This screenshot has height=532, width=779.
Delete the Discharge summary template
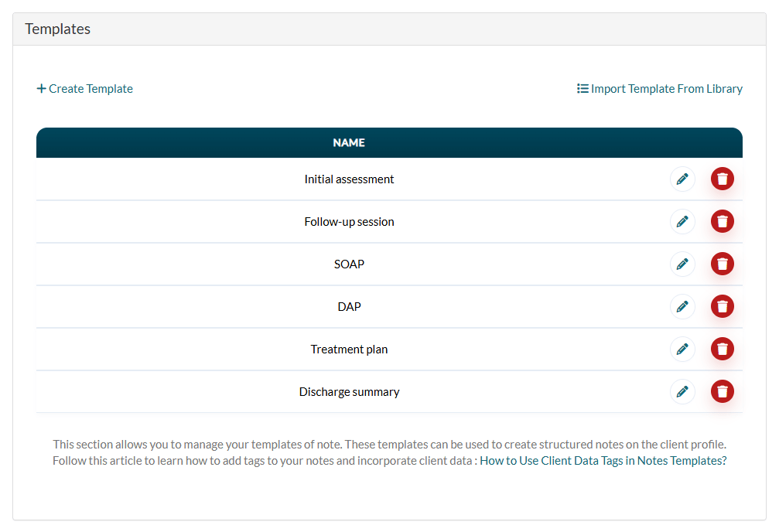722,391
